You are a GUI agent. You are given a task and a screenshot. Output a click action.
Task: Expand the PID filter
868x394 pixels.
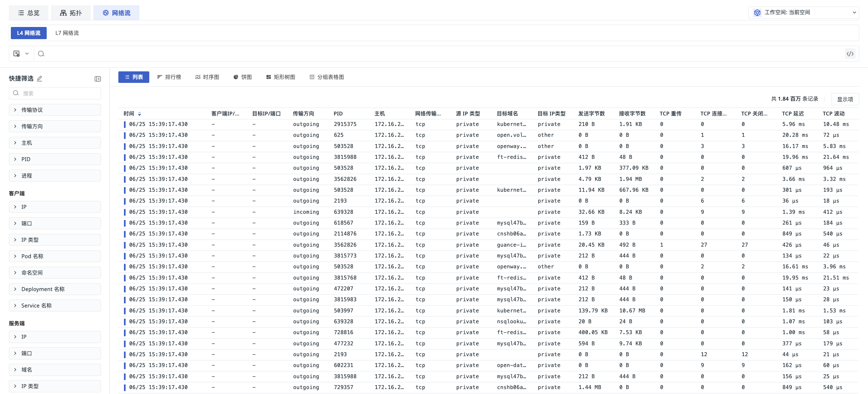click(55, 159)
